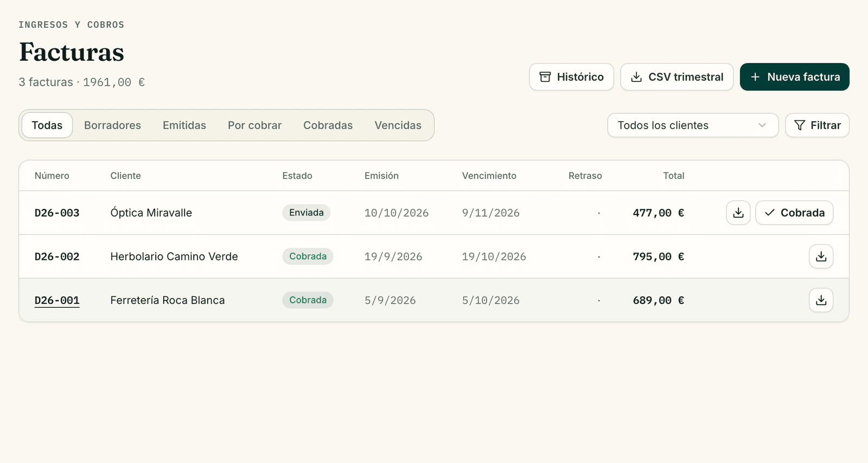The width and height of the screenshot is (868, 463).
Task: View the Vencidas invoices tab
Action: coord(398,125)
